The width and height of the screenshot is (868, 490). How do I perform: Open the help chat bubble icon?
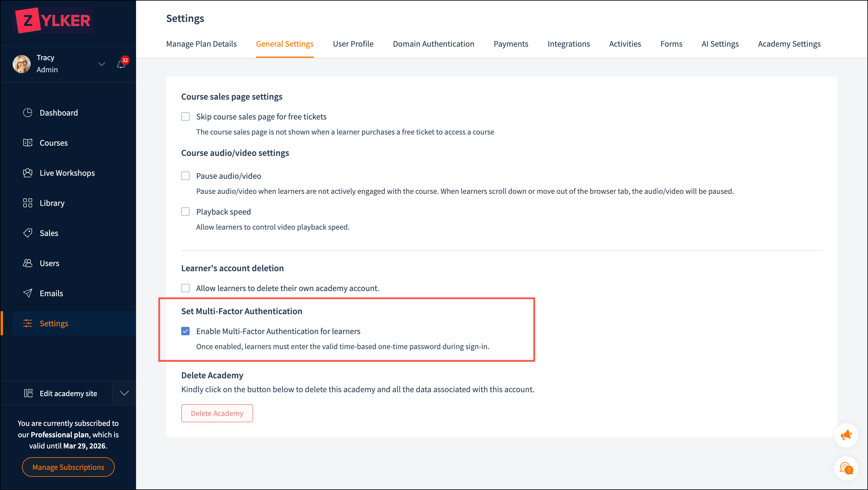tap(846, 468)
